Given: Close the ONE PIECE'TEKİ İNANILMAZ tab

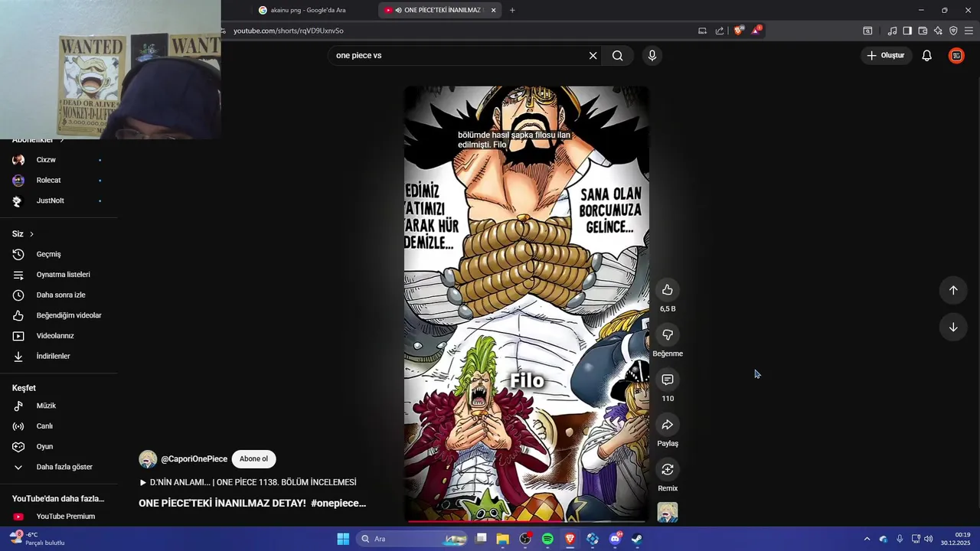Looking at the screenshot, I should coord(494,10).
